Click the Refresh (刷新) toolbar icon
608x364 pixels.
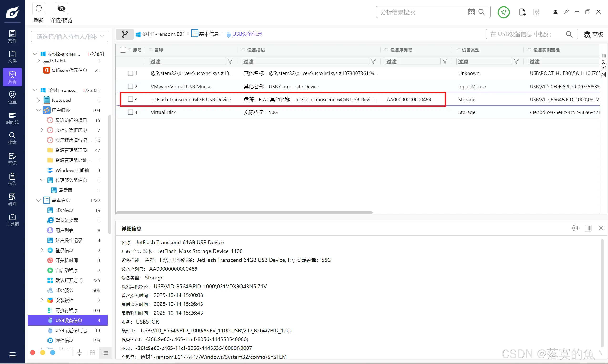click(39, 9)
